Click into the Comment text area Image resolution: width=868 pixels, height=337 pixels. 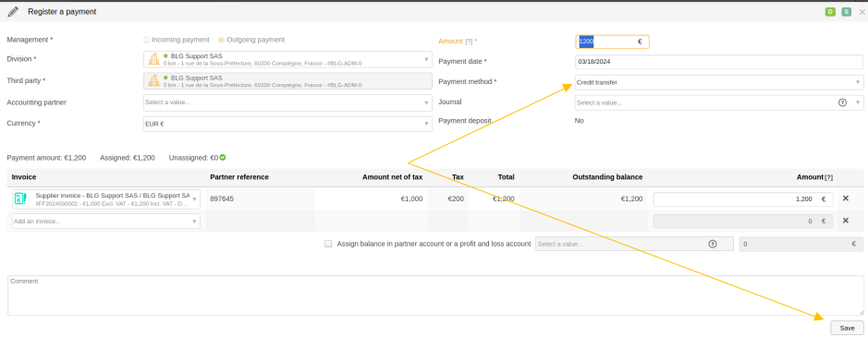coord(435,295)
